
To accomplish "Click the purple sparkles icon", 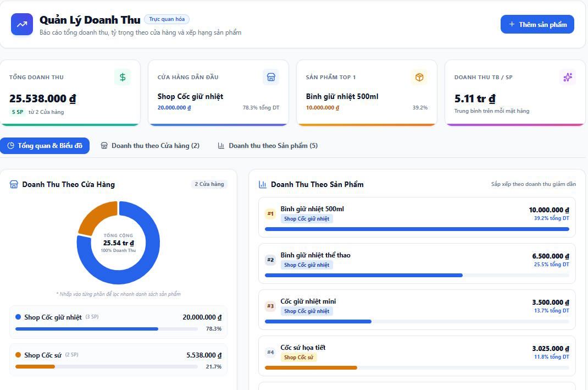I will [568, 78].
